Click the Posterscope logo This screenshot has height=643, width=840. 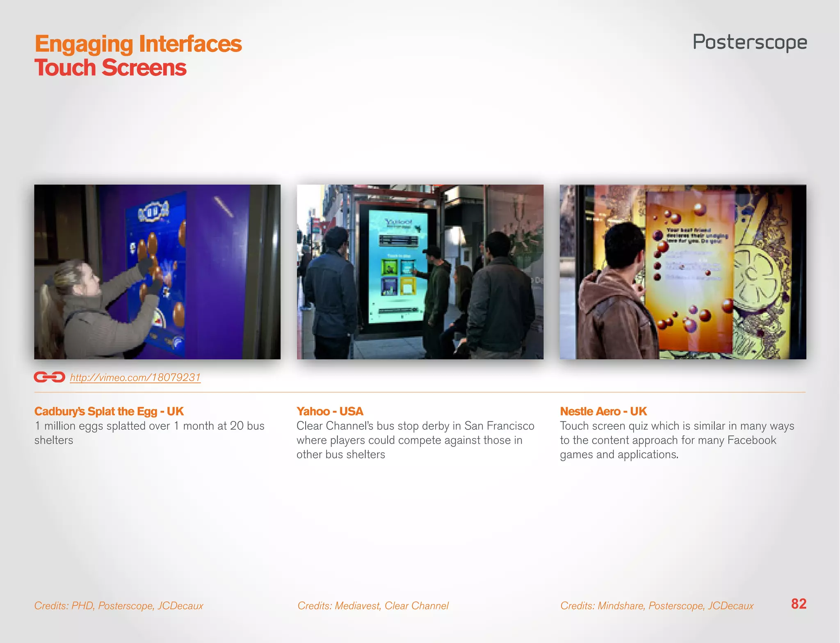(749, 42)
